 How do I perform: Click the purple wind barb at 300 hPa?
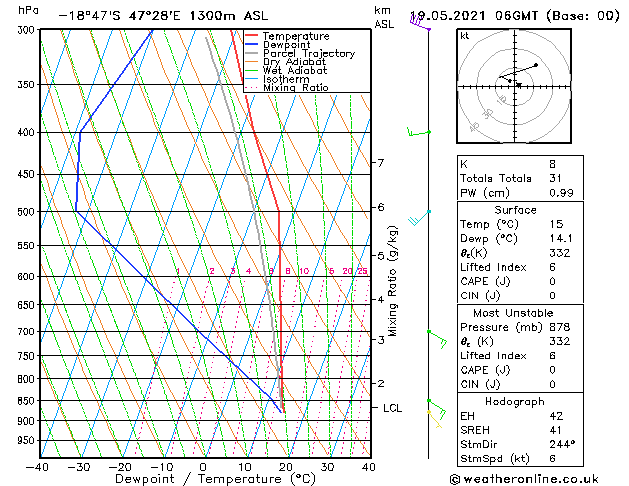click(x=419, y=22)
